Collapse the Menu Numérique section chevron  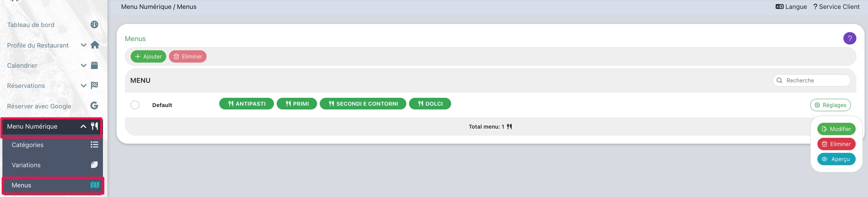pos(83,127)
